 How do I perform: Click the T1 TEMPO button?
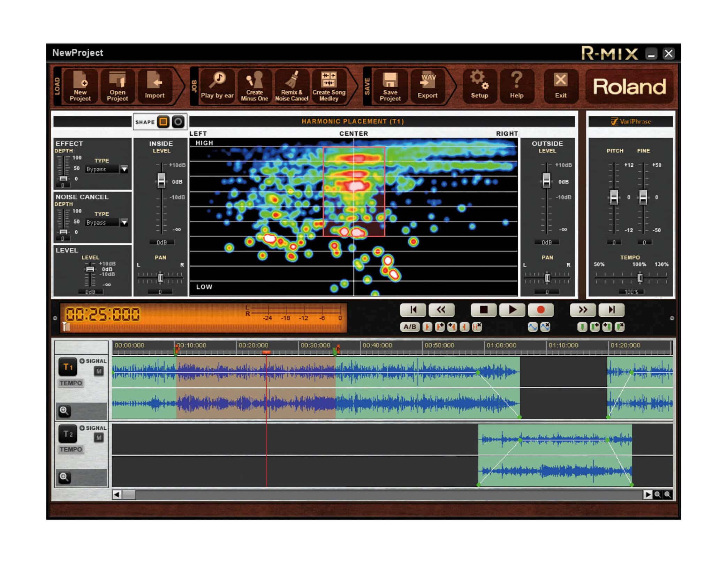click(x=71, y=383)
